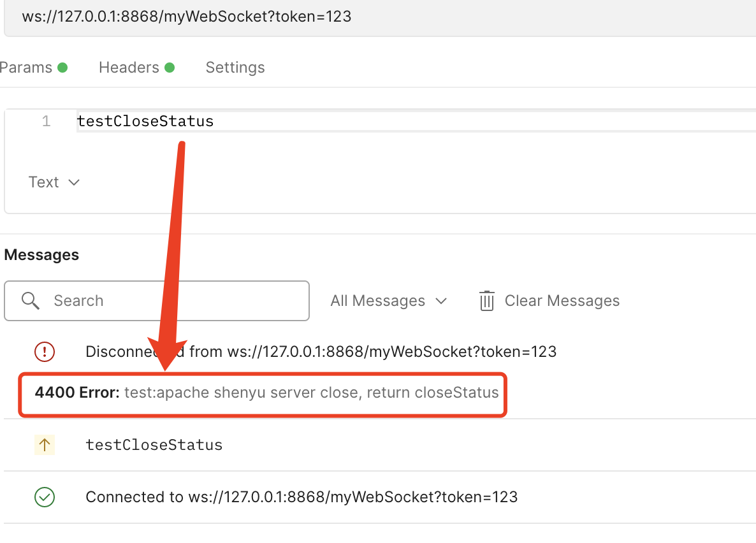Viewport: 756px width, 543px height.
Task: Click Clear Messages button
Action: pos(549,301)
